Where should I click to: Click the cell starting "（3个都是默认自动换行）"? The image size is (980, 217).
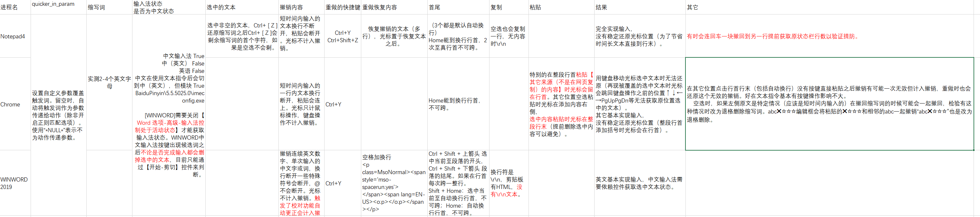pyautogui.click(x=459, y=36)
